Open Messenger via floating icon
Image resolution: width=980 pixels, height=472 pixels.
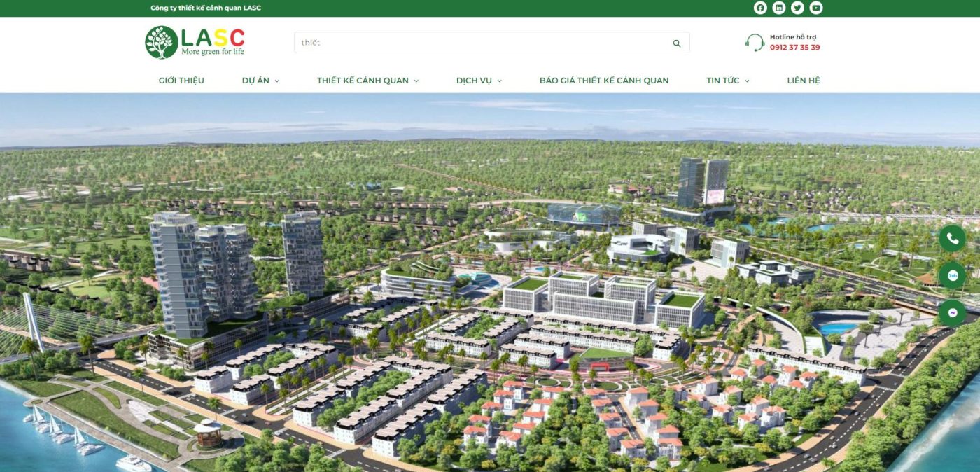tap(952, 314)
